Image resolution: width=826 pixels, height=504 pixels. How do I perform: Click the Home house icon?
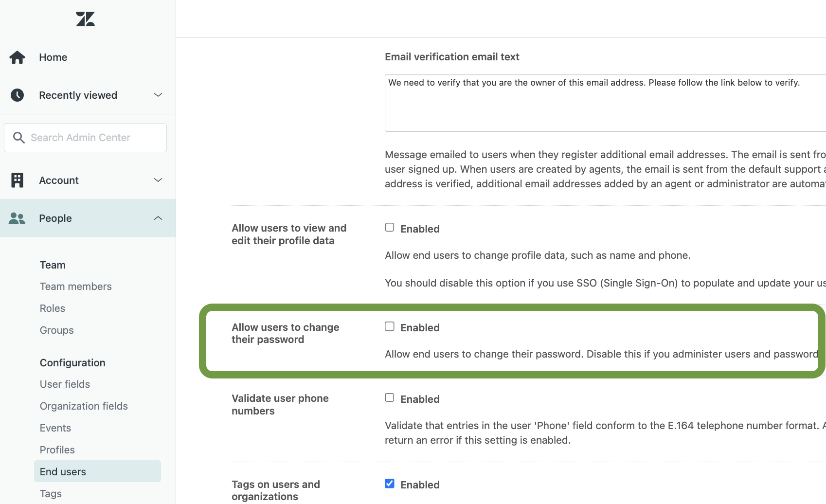pos(18,57)
